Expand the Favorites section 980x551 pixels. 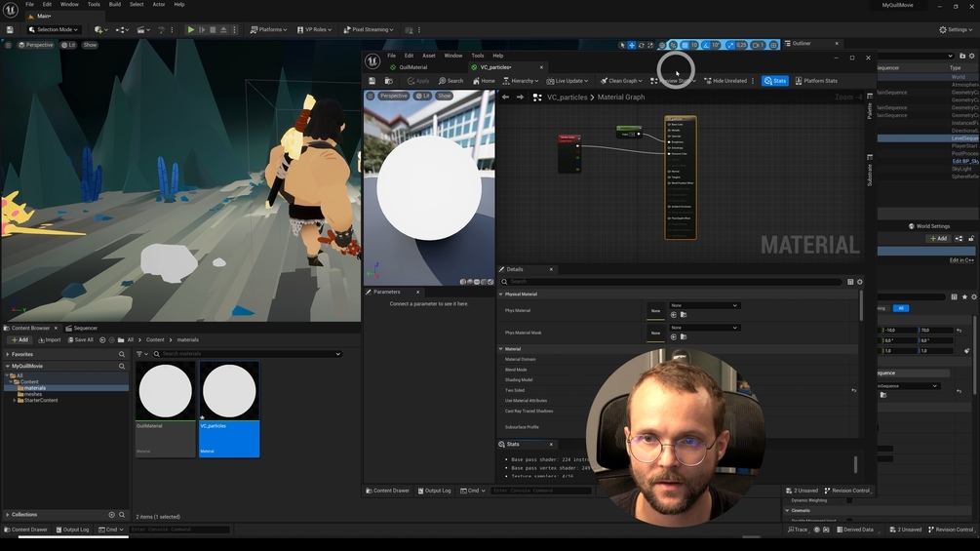click(8, 354)
